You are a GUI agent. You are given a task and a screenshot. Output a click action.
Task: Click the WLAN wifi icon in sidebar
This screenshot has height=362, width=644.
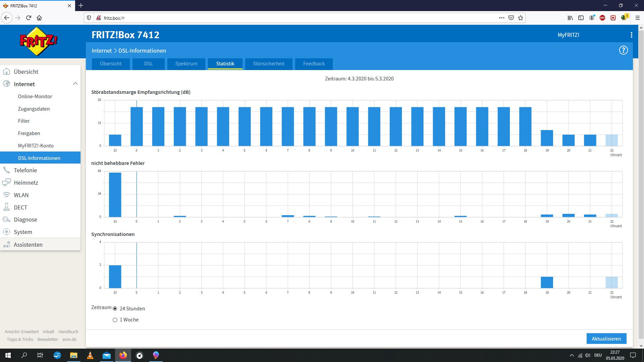[x=6, y=195]
